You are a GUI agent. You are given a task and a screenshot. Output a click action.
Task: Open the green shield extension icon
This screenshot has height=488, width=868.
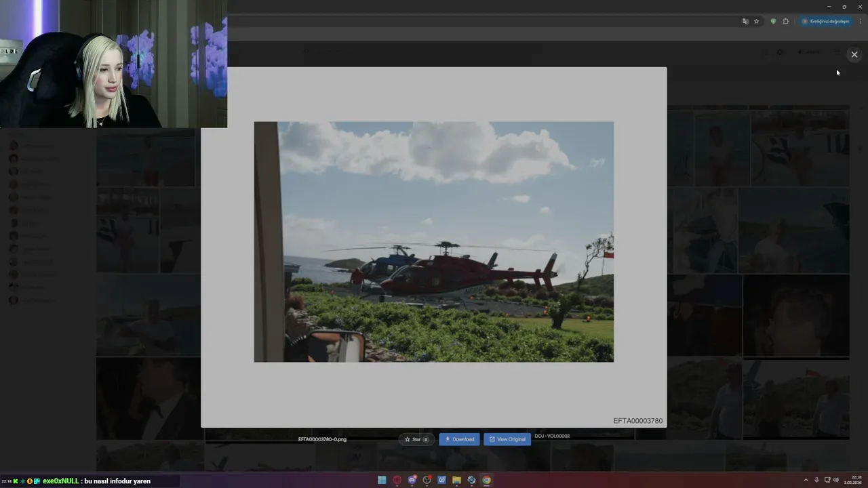[x=773, y=21]
